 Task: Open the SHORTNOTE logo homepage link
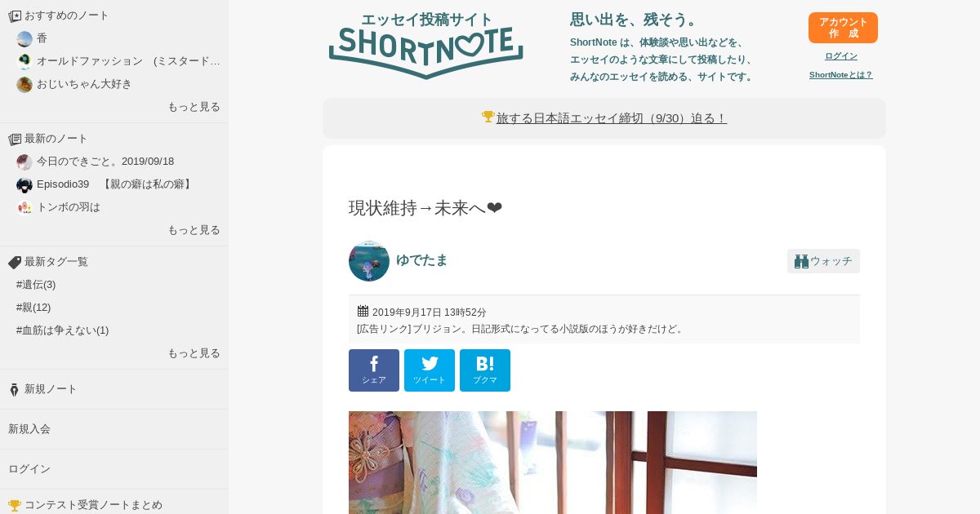426,46
